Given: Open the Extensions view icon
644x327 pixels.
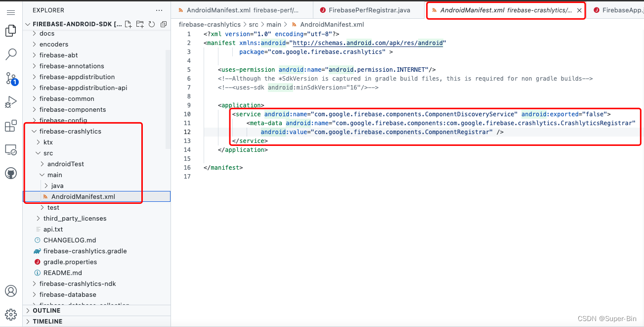Looking at the screenshot, I should pos(11,126).
